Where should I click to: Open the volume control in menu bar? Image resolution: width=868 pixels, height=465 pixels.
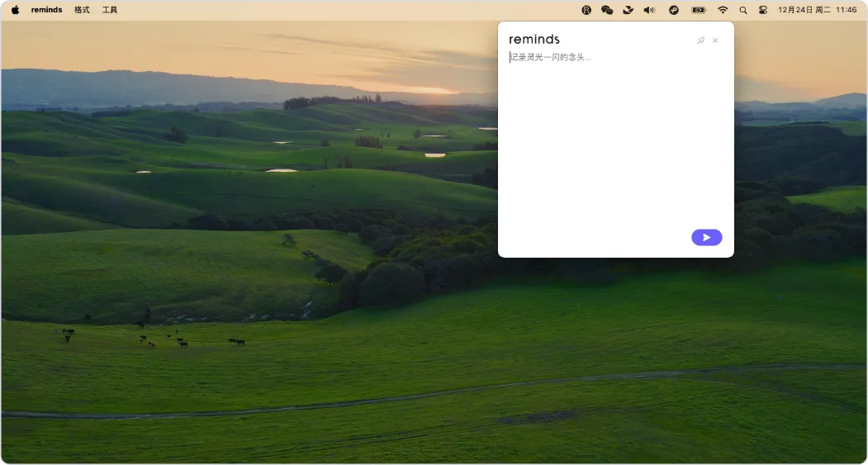click(649, 10)
